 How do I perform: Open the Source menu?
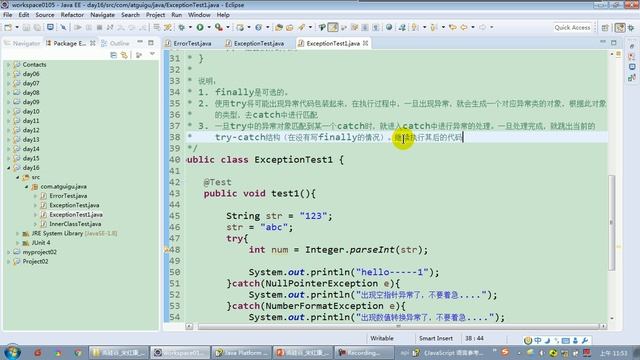(45, 15)
